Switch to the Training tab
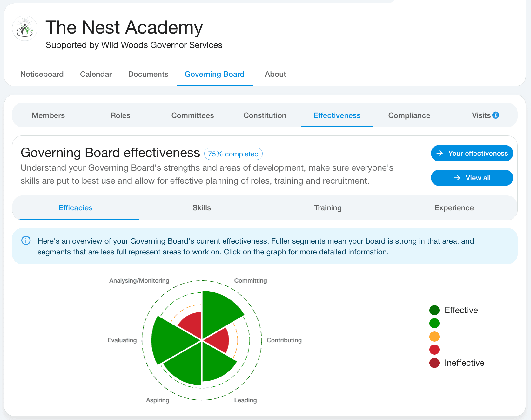The height and width of the screenshot is (420, 531). [328, 208]
